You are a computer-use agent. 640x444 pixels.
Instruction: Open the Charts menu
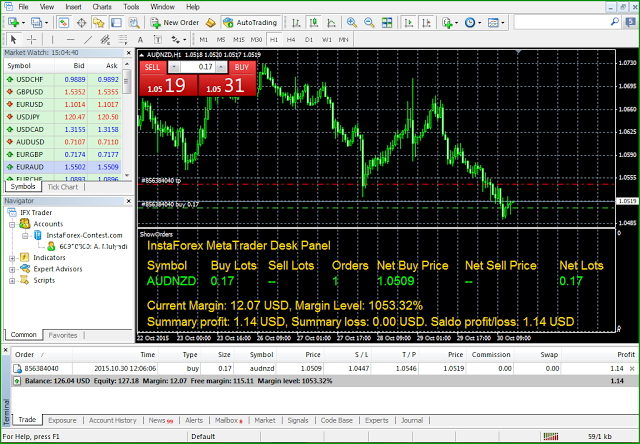(x=102, y=7)
